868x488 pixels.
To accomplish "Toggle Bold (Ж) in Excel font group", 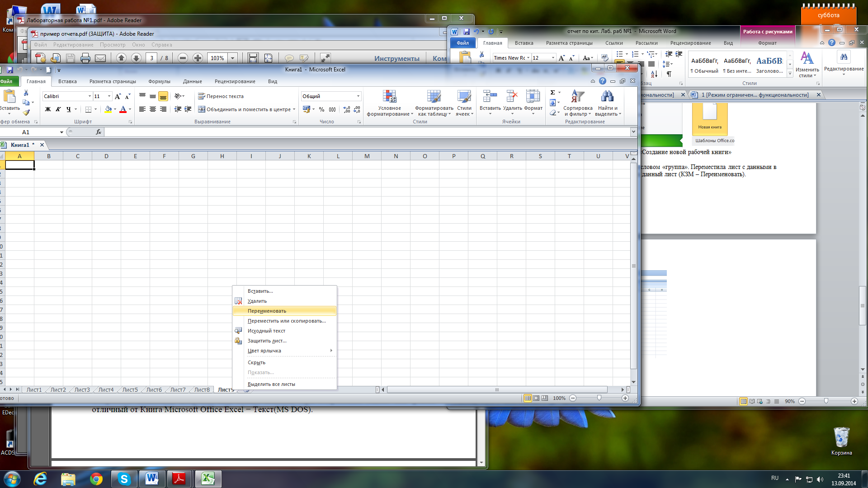I will click(x=48, y=109).
